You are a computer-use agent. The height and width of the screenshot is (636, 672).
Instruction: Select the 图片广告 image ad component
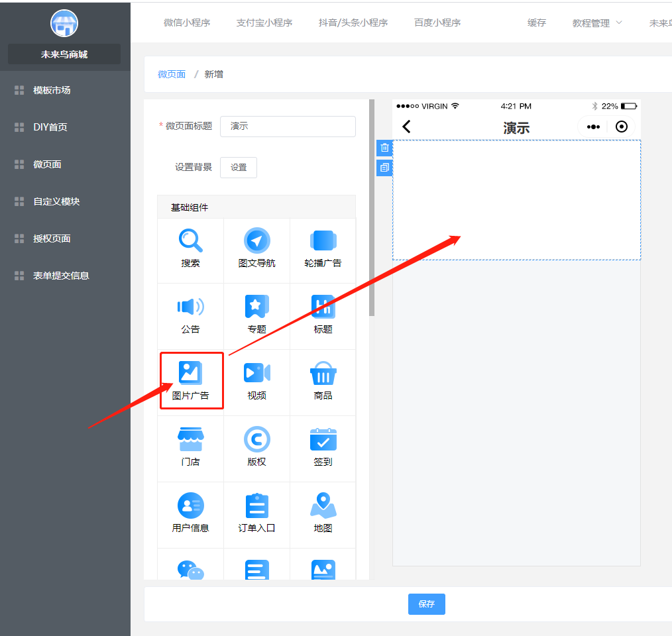coord(191,381)
